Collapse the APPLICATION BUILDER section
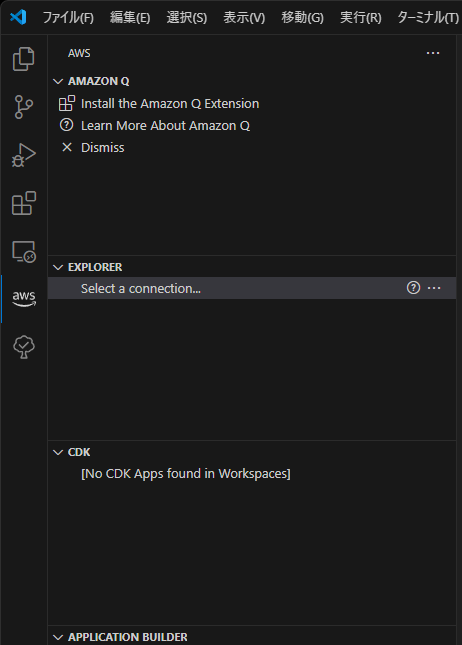Screen dimensions: 462x645 click(58, 638)
